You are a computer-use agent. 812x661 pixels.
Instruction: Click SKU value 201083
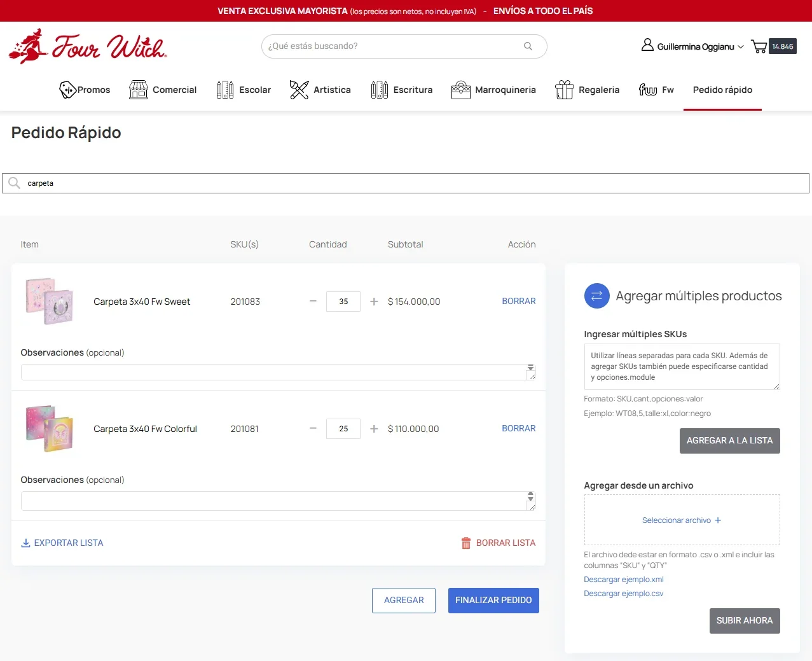click(245, 302)
